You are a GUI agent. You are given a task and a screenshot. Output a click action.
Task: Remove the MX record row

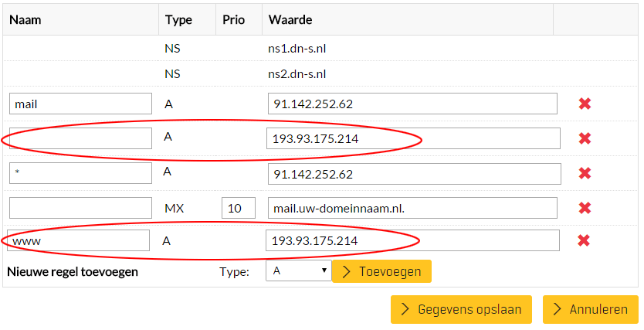(585, 208)
